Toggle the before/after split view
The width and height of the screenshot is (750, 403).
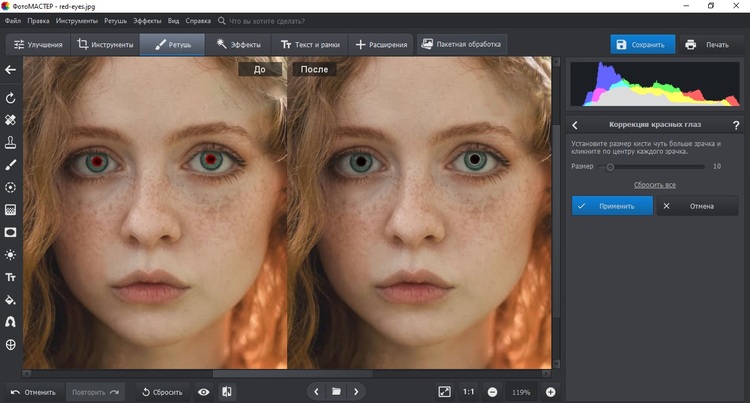click(227, 392)
